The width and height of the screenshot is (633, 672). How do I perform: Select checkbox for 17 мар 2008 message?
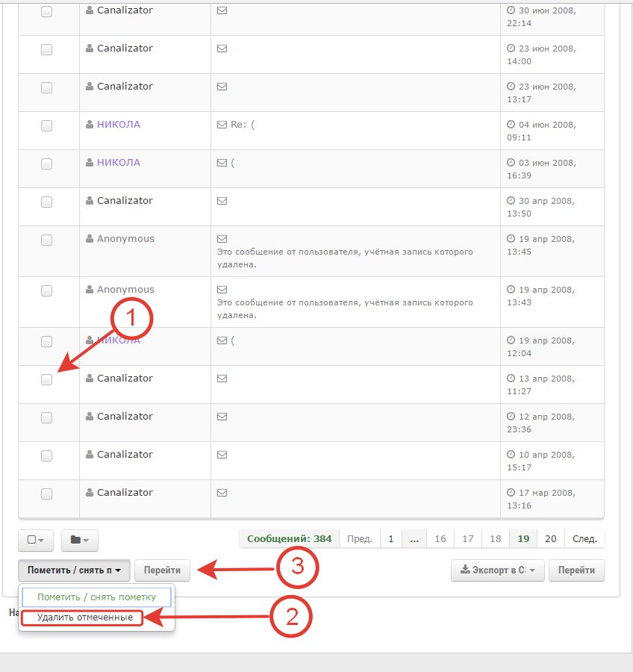point(46,494)
